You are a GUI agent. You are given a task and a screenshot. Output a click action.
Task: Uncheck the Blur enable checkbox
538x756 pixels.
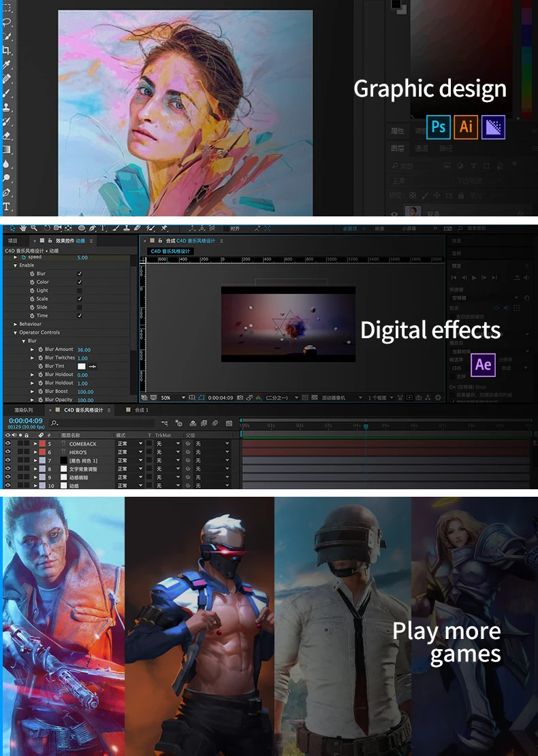point(80,274)
